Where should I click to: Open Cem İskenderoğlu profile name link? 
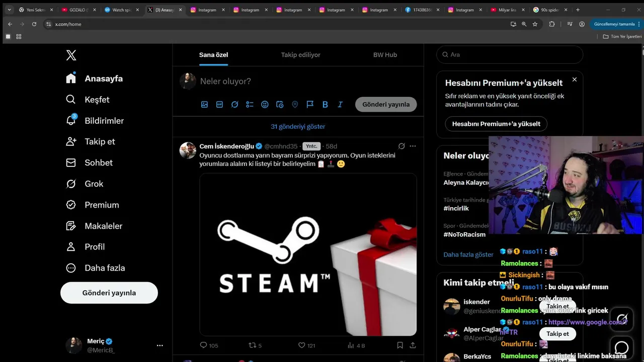pos(227,146)
